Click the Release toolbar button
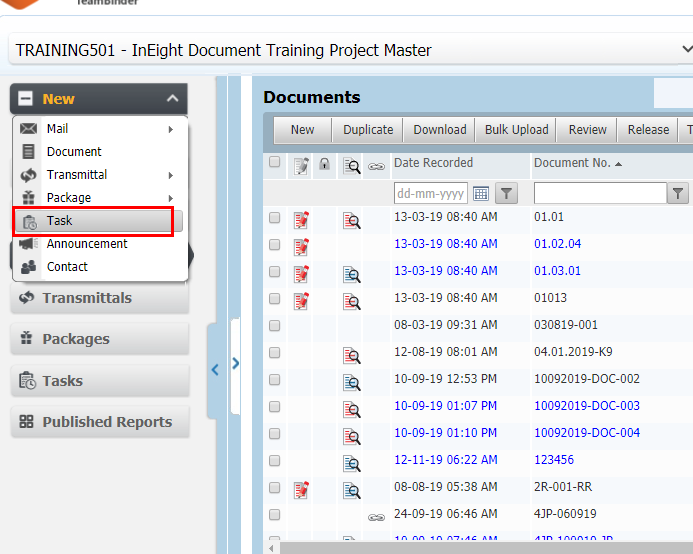 648,130
